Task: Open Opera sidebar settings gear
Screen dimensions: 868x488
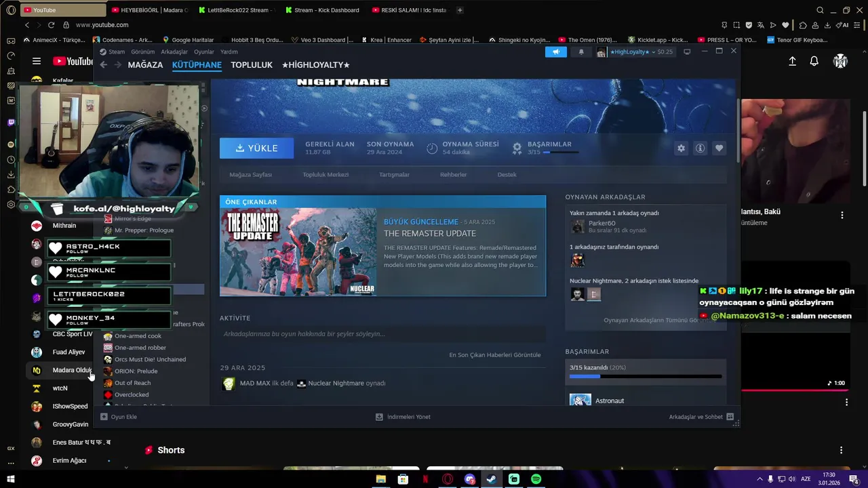Action: (11, 204)
